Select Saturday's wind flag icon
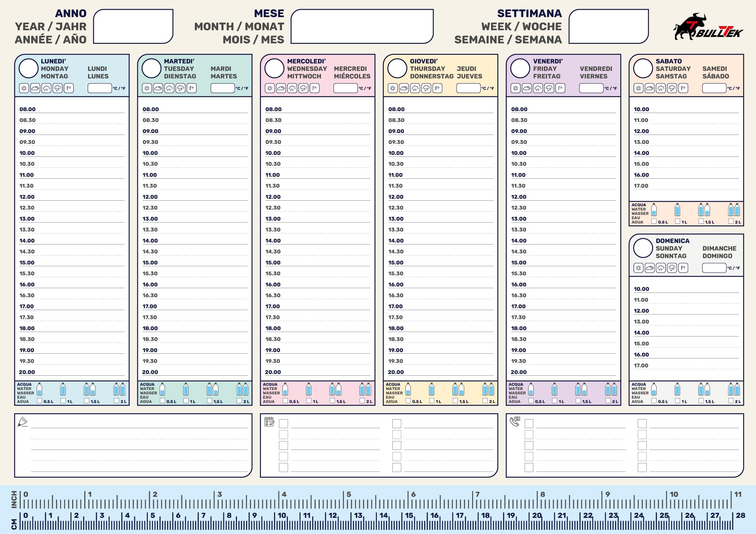This screenshot has height=534, width=756. tap(683, 88)
